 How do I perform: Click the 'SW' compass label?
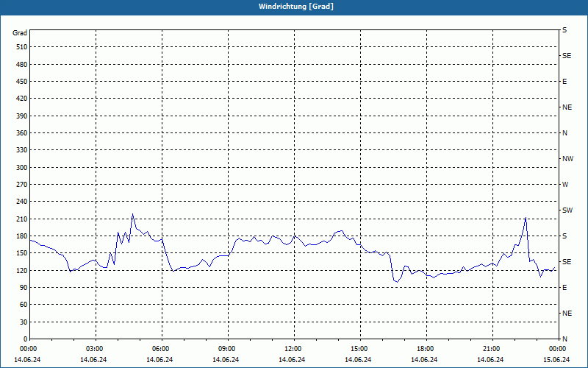click(x=567, y=210)
